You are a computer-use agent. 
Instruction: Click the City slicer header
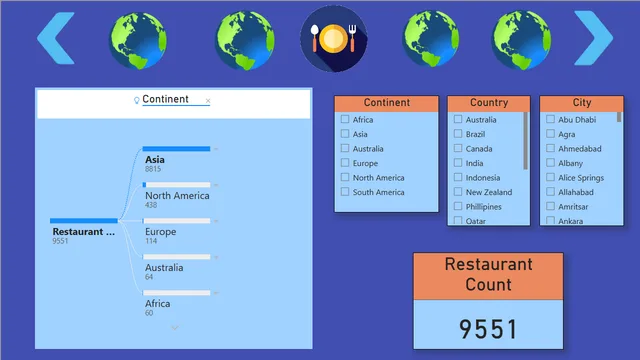[582, 103]
